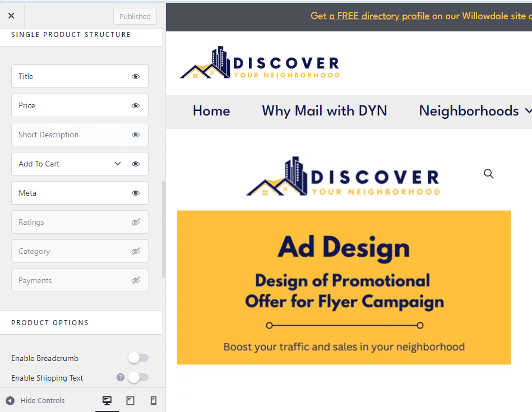
Task: Switch to tablet preview icon
Action: pos(130,401)
